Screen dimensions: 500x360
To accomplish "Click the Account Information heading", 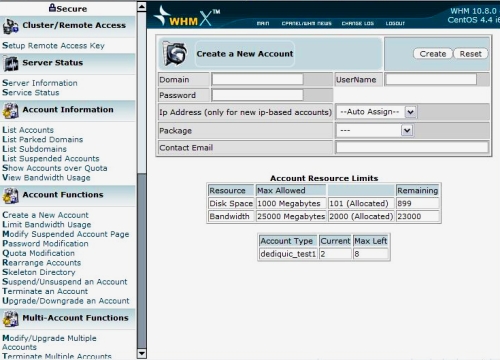I will click(68, 110).
